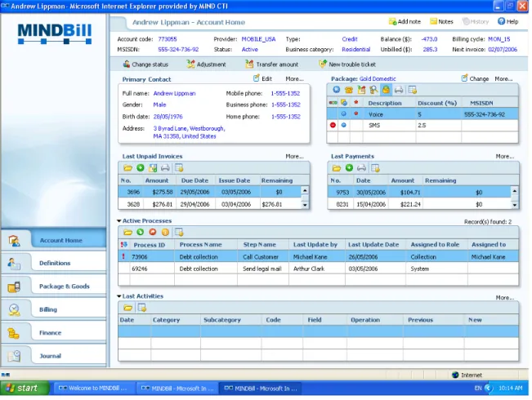Click Adjustment action

point(206,64)
